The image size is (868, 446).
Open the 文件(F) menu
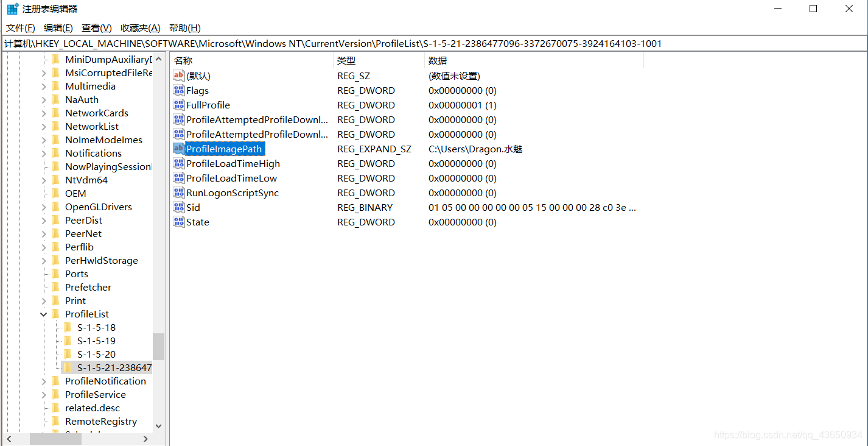tap(21, 28)
